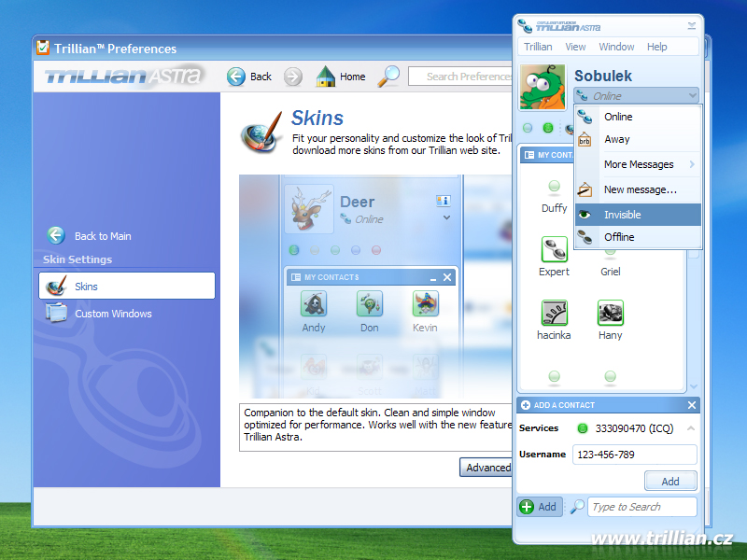Click the Advanced button under the skin description
Screen dimensions: 747x560
click(x=486, y=468)
